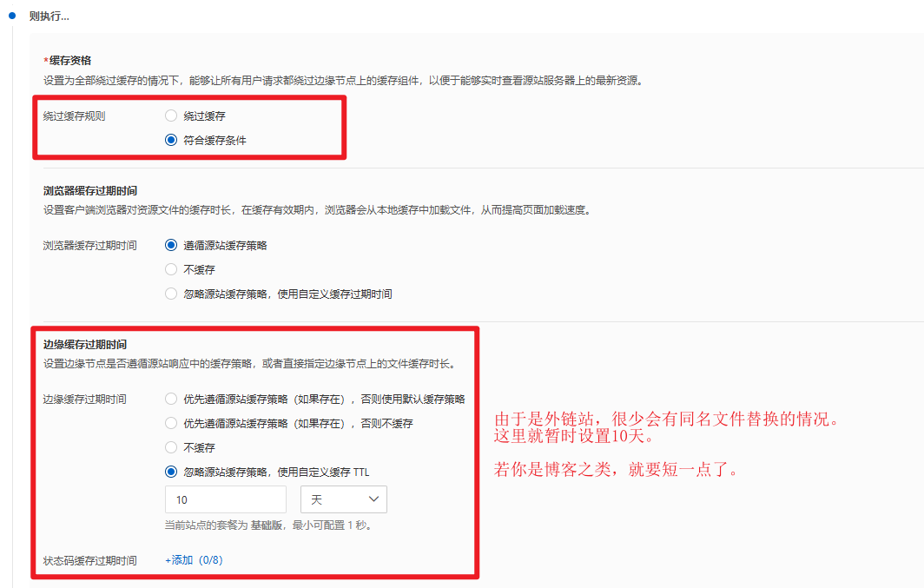Click the red note about 设置10天
The width and height of the screenshot is (924, 588).
click(666, 427)
